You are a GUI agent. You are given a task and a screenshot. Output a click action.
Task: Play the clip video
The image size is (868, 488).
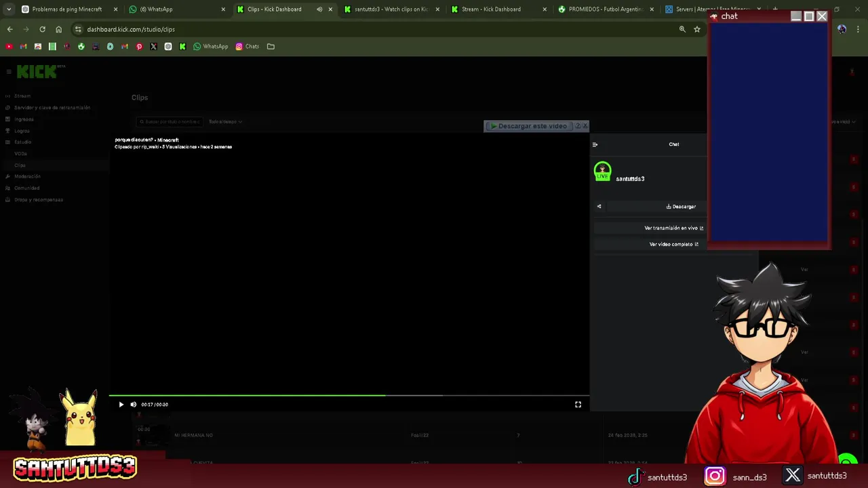(x=121, y=405)
